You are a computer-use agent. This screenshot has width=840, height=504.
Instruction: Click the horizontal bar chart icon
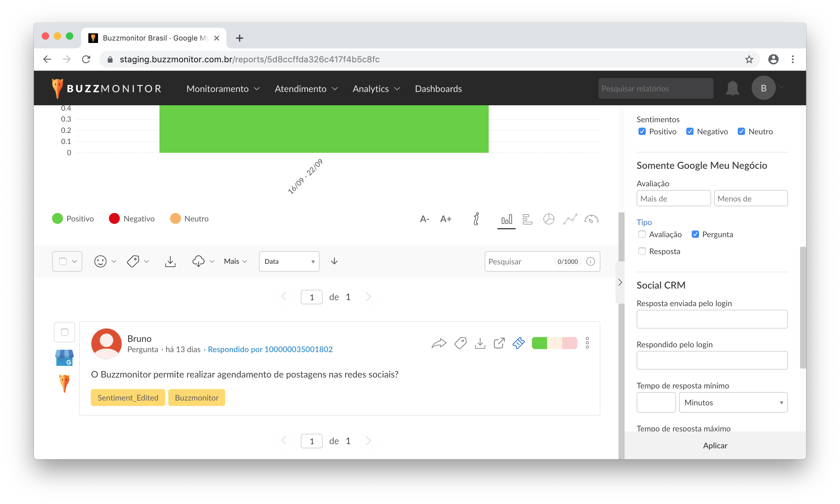tap(527, 219)
